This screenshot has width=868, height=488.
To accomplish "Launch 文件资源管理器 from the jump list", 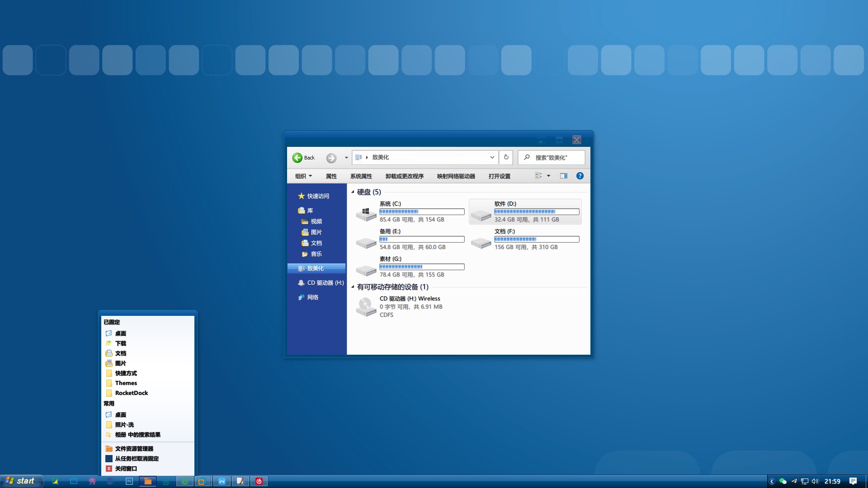I will coord(148,449).
